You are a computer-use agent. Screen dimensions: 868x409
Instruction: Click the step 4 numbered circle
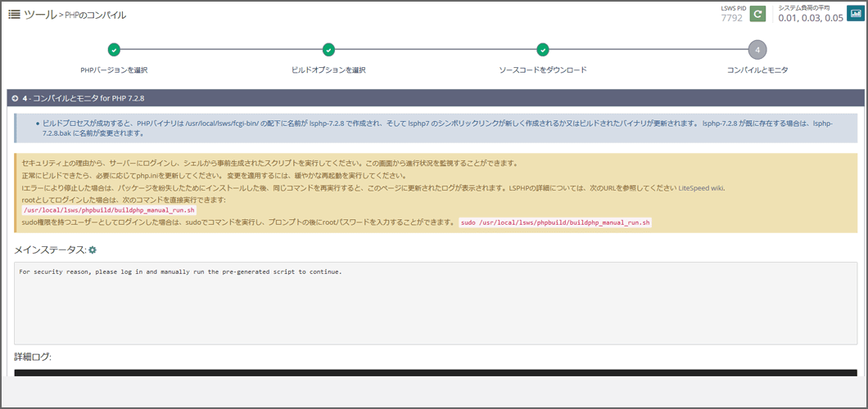pos(757,50)
